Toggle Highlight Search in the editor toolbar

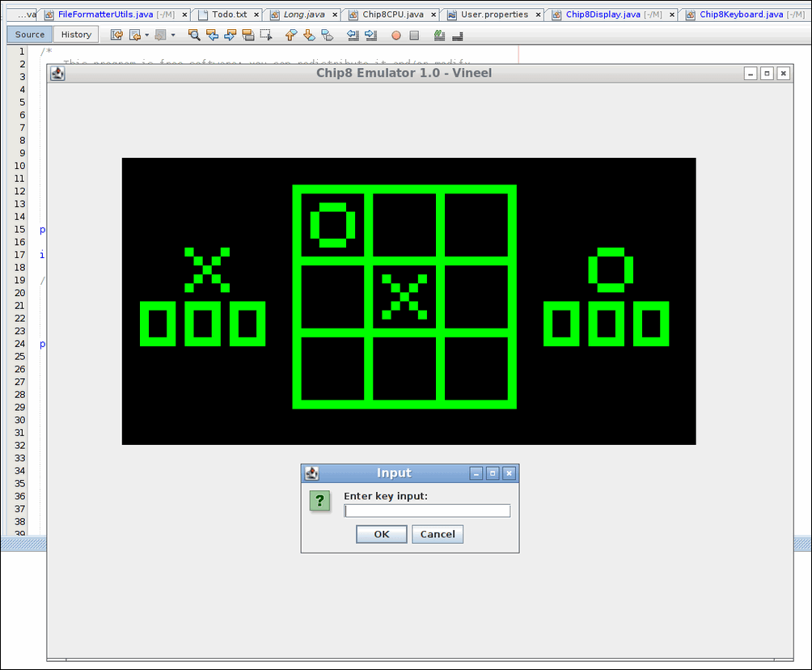click(x=248, y=35)
